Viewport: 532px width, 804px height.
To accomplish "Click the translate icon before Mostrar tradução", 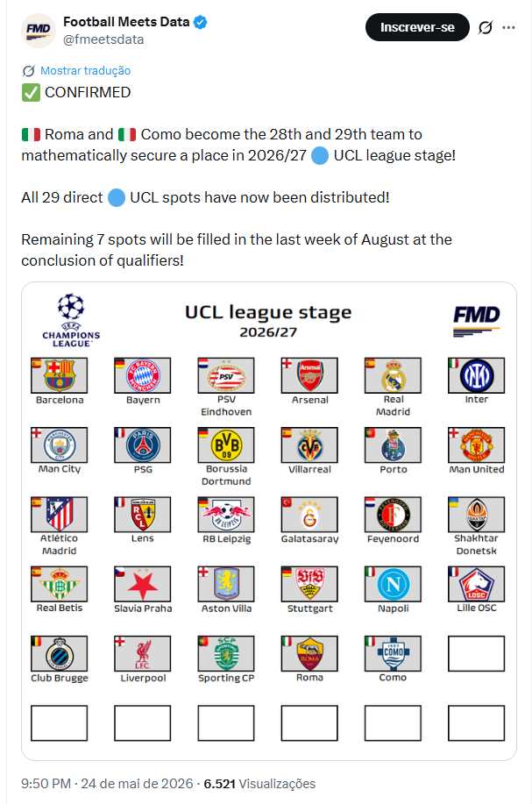I will coord(29,71).
